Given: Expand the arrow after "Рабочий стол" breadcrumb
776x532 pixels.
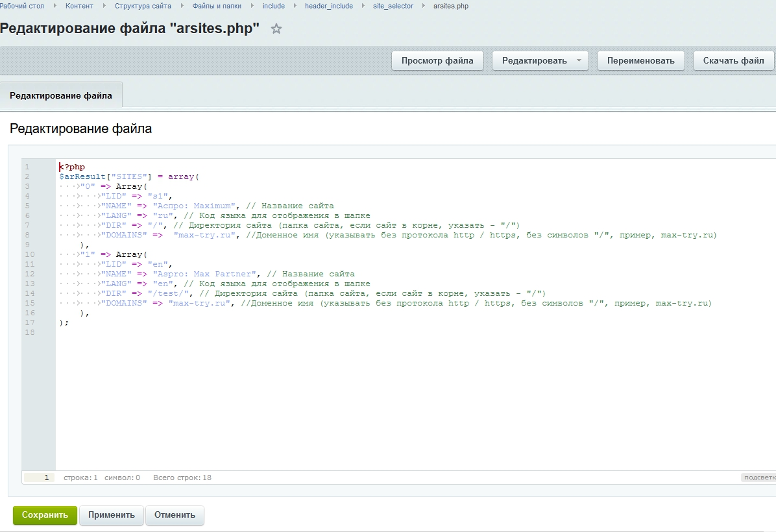Looking at the screenshot, I should 55,6.
